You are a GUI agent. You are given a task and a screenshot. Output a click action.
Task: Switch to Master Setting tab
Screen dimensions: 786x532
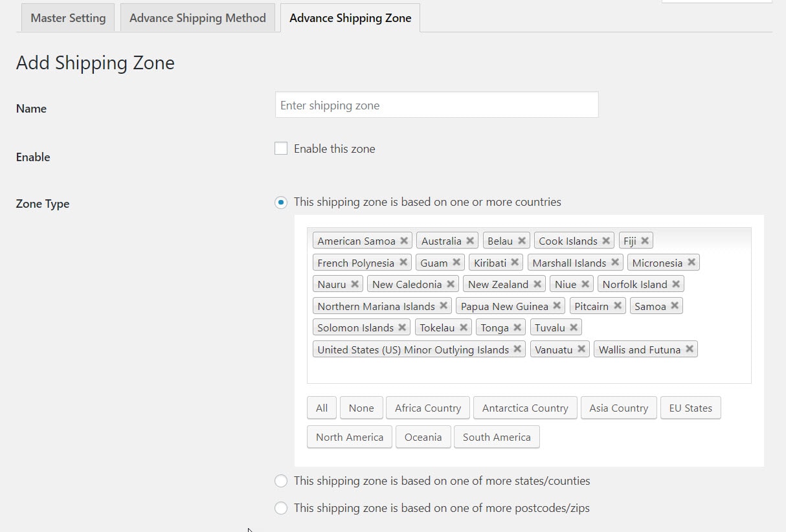[x=68, y=18]
